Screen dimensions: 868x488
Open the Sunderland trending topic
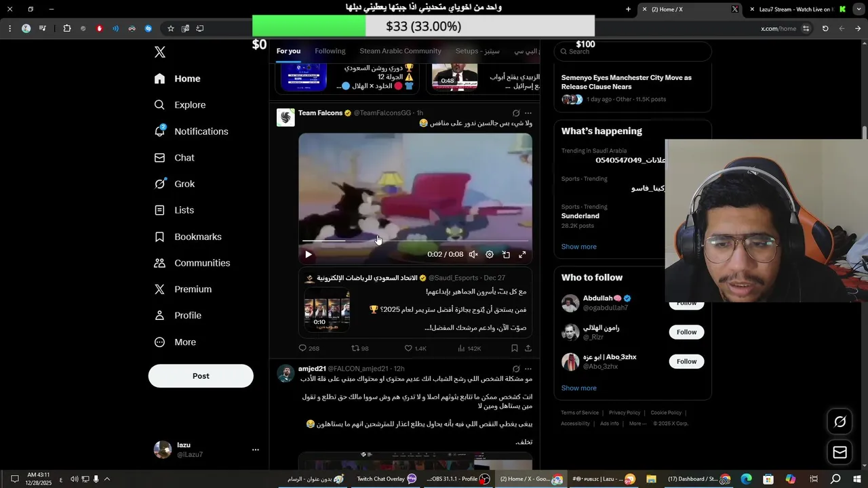pos(580,216)
